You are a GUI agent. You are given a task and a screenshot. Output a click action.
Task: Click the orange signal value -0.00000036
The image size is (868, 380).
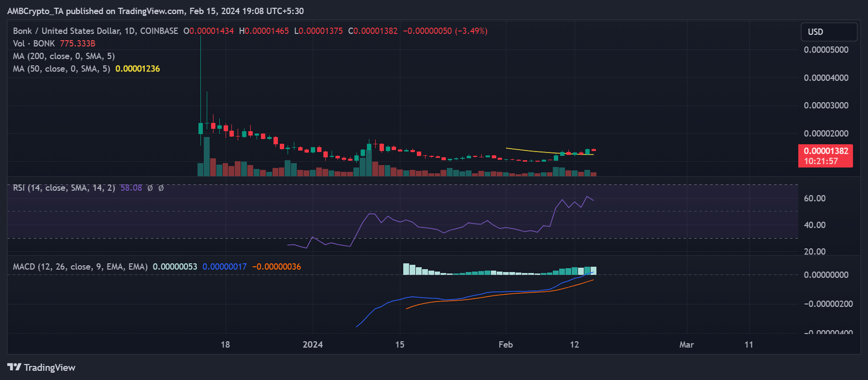pyautogui.click(x=276, y=267)
